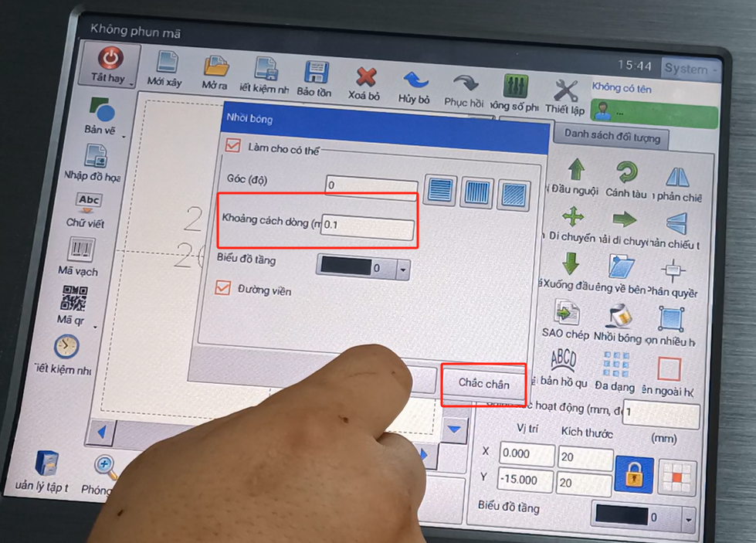The image size is (756, 543).
Task: Click the Cánh tàu rotate icon
Action: click(x=625, y=173)
